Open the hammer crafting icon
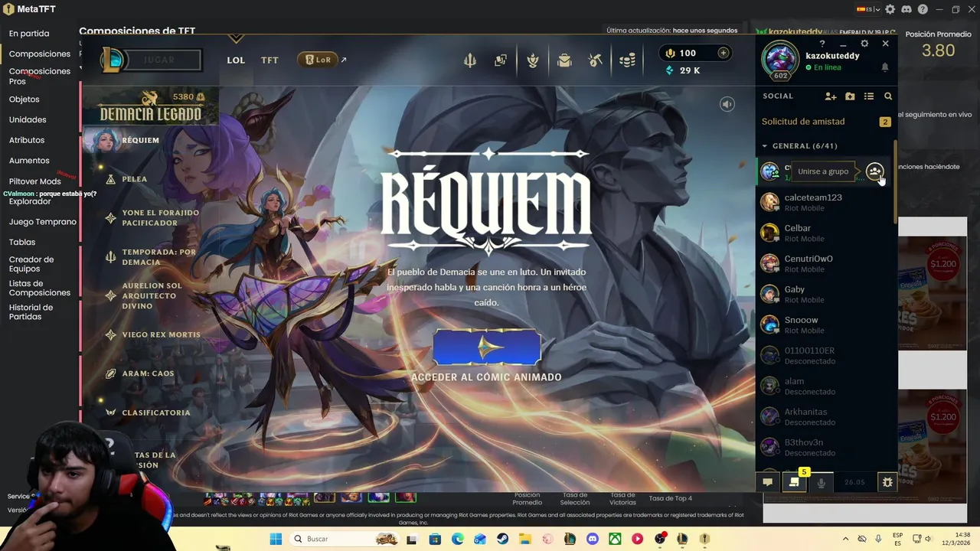The image size is (980, 551). [596, 60]
